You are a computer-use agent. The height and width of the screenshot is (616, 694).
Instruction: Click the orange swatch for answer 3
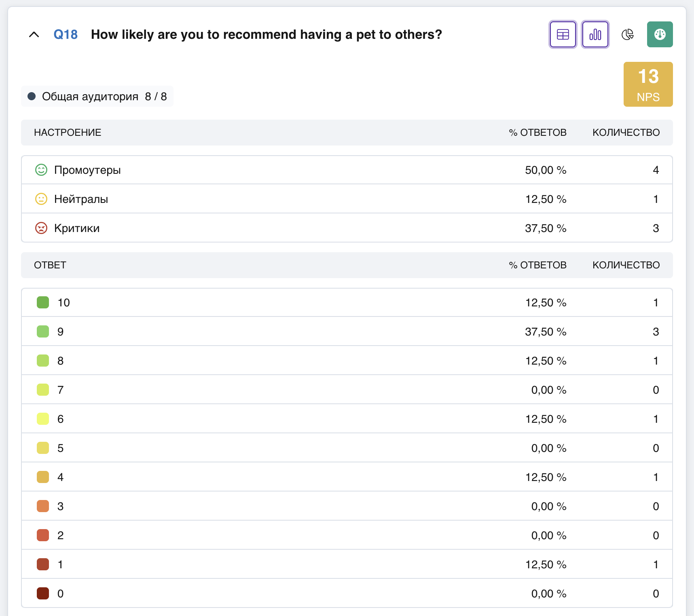coord(43,506)
